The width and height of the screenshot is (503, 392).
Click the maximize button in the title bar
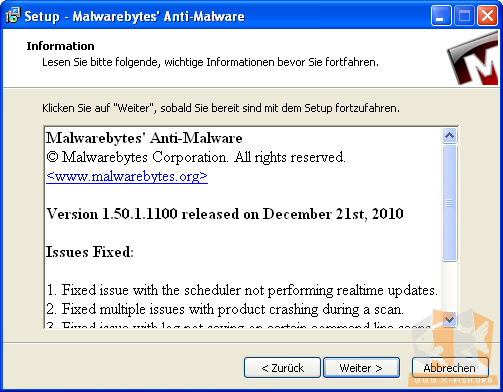pyautogui.click(x=464, y=16)
